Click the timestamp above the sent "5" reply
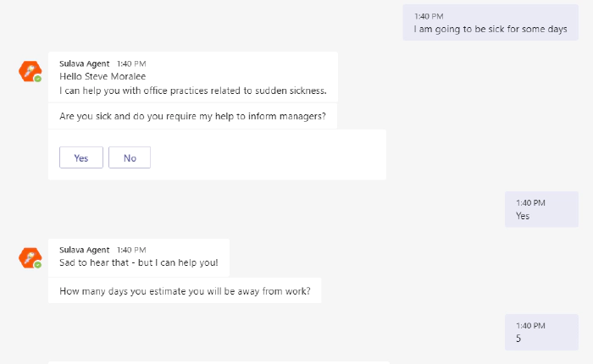 [530, 326]
